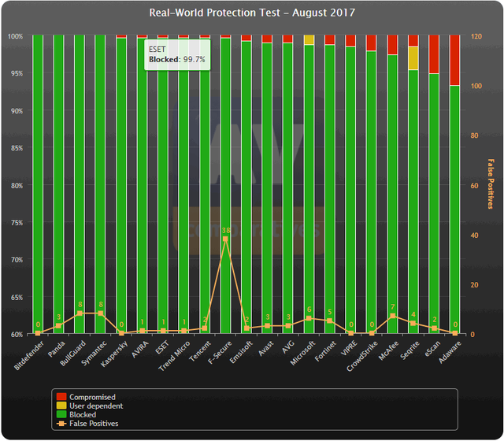Screen dimensions: 504x441
Task: Click the Microsoft 6 false positives marker
Action: (x=309, y=318)
